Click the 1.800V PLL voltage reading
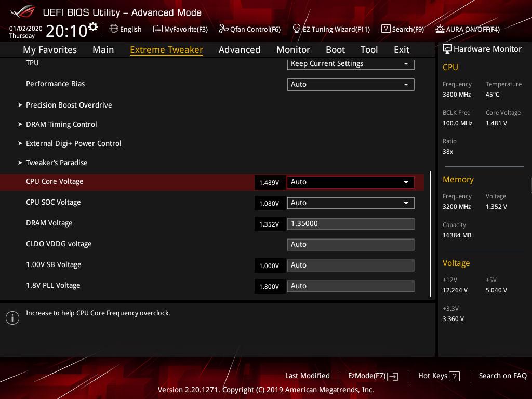The height and width of the screenshot is (399, 532). click(270, 286)
